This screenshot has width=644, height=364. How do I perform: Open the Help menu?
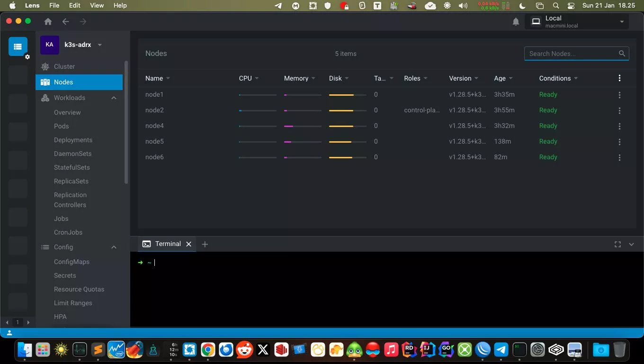(x=120, y=6)
